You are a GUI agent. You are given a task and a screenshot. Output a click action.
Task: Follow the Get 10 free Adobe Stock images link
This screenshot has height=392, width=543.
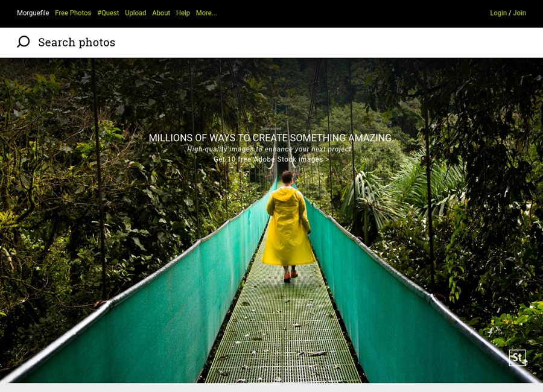(271, 159)
